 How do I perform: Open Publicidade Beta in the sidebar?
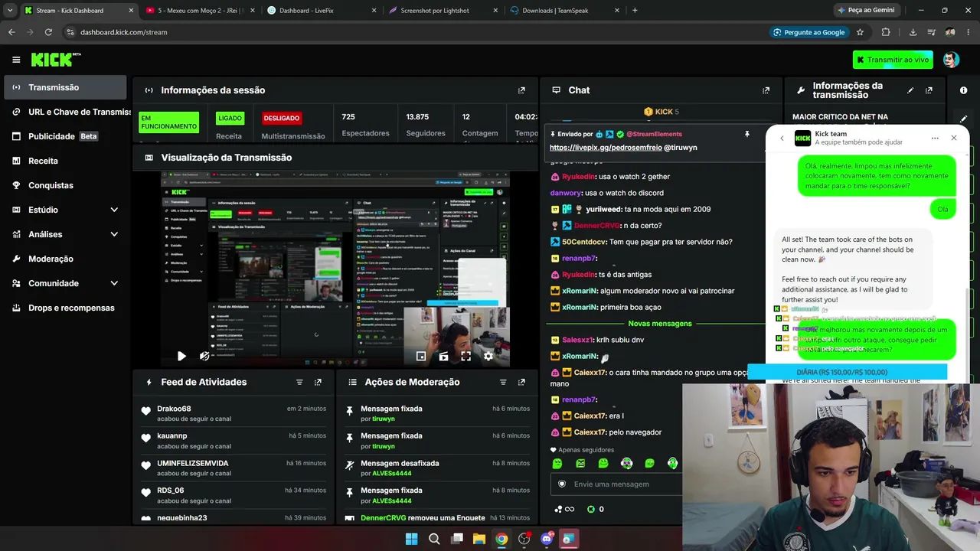coord(65,136)
